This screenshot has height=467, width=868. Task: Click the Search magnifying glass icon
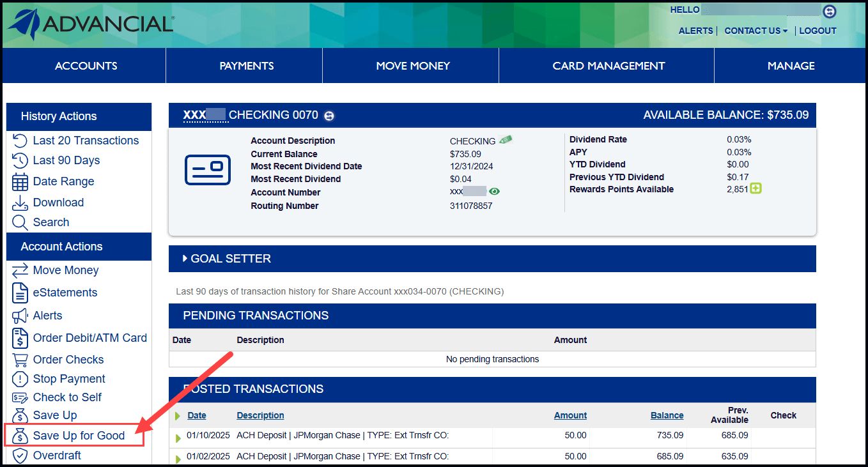pyautogui.click(x=20, y=222)
